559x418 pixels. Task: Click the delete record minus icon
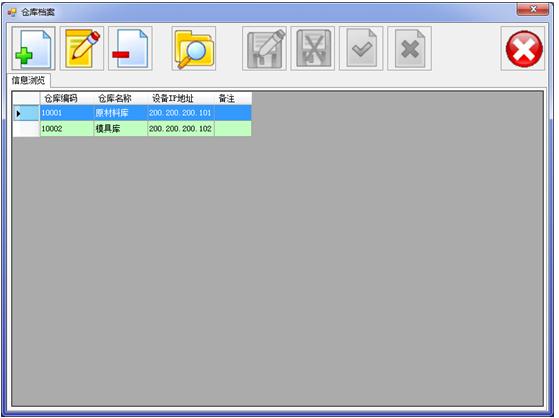(x=130, y=48)
